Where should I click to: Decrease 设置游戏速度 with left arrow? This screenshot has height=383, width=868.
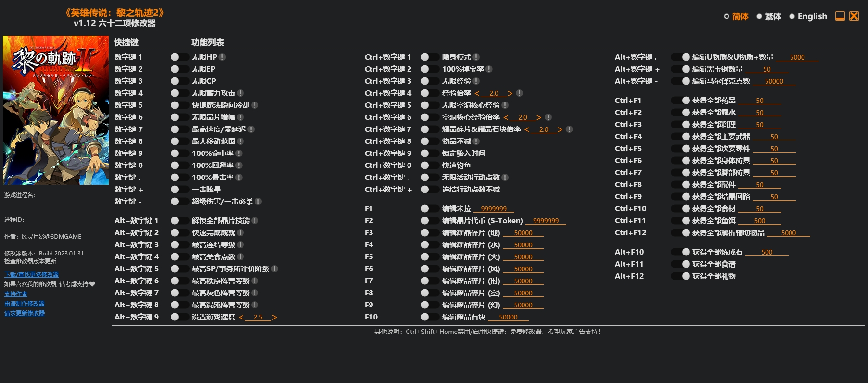(x=242, y=317)
